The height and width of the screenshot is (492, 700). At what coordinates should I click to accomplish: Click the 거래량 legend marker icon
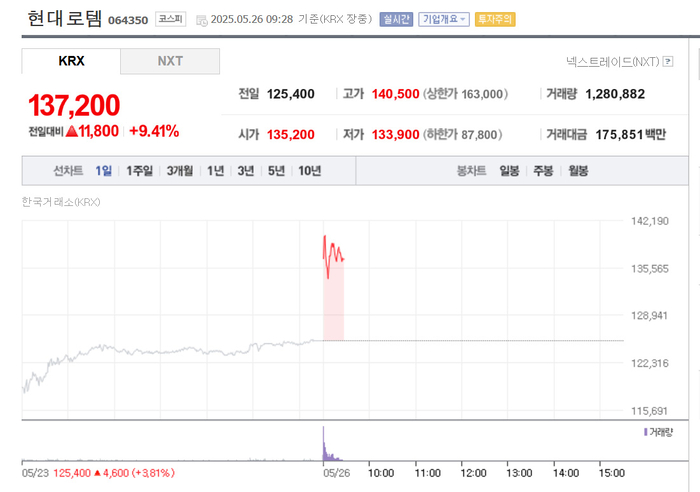pyautogui.click(x=646, y=432)
